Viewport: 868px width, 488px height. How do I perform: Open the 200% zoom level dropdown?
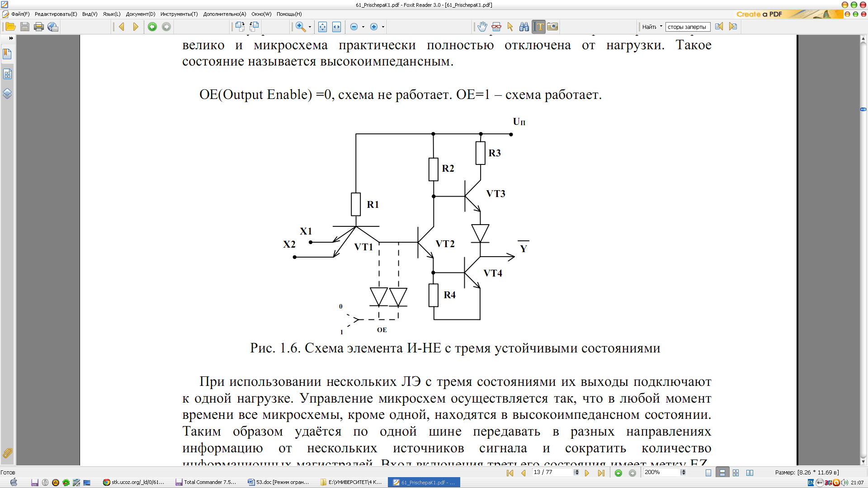[683, 472]
